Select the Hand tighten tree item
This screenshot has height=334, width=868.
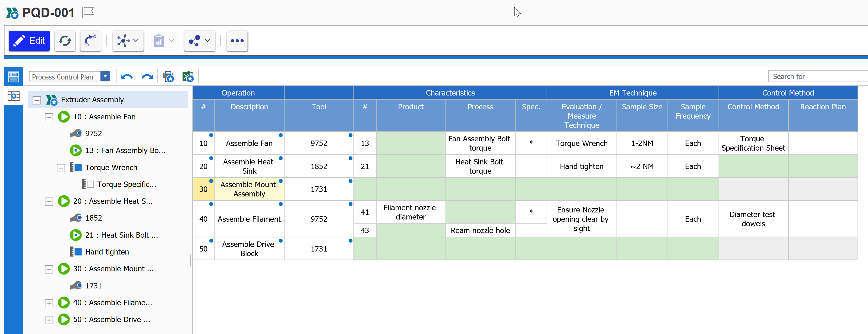tap(107, 252)
